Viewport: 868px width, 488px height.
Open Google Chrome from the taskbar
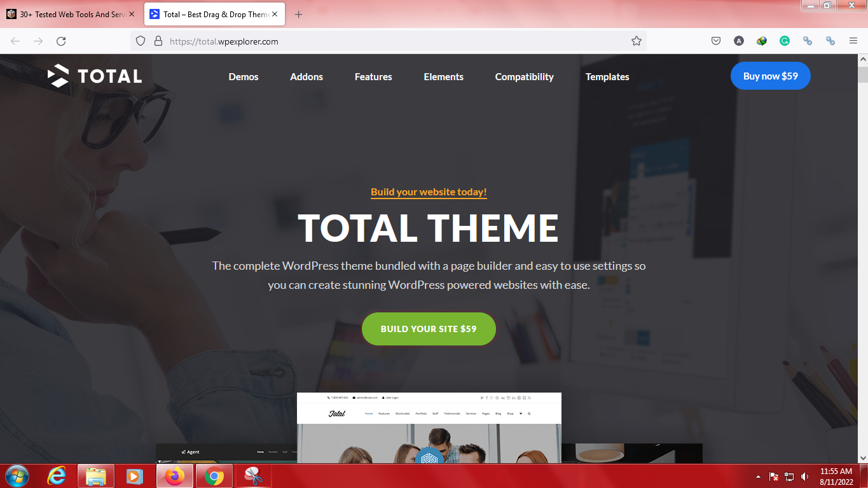(x=214, y=476)
